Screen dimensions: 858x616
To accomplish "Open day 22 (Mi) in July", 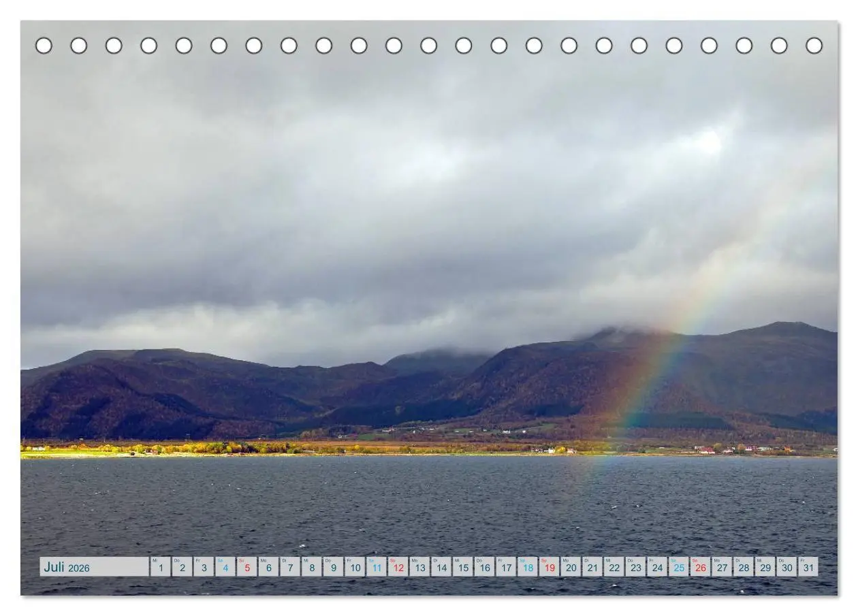I will (x=614, y=566).
